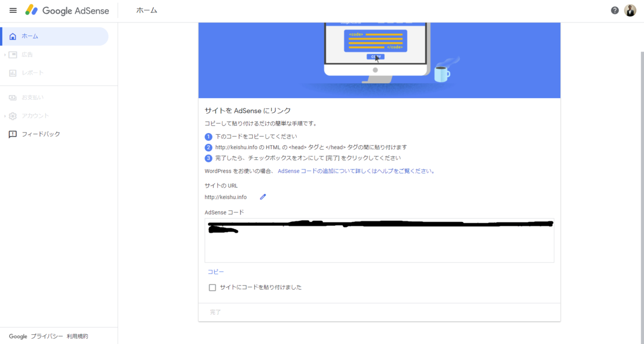Click the Google AdSense logo
Viewport: 644px width, 344px height.
[67, 11]
